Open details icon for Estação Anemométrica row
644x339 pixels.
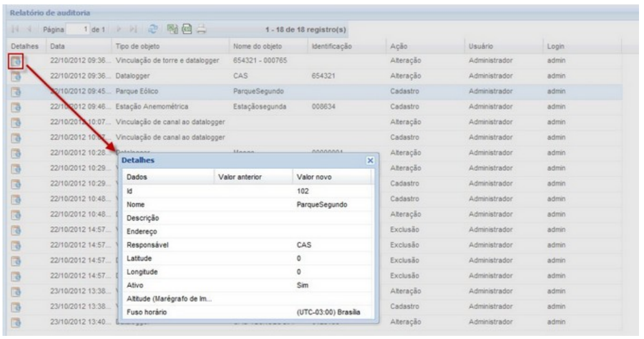(x=16, y=105)
